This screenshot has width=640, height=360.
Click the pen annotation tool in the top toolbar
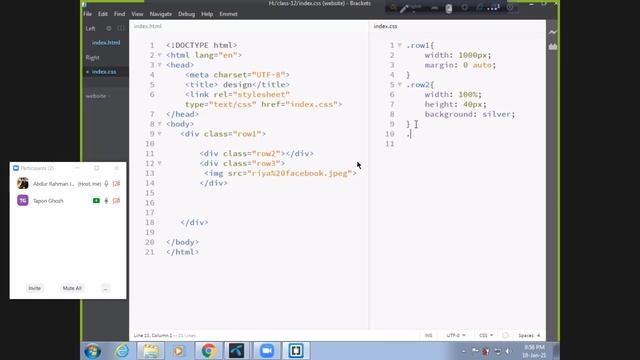[404, 8]
